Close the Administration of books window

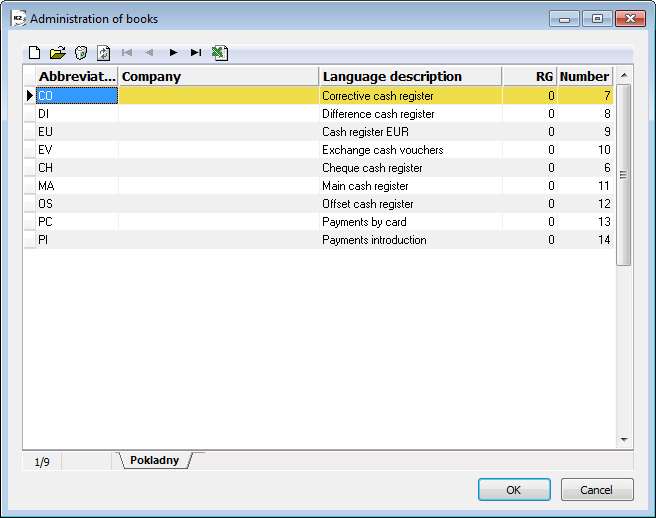(x=630, y=19)
